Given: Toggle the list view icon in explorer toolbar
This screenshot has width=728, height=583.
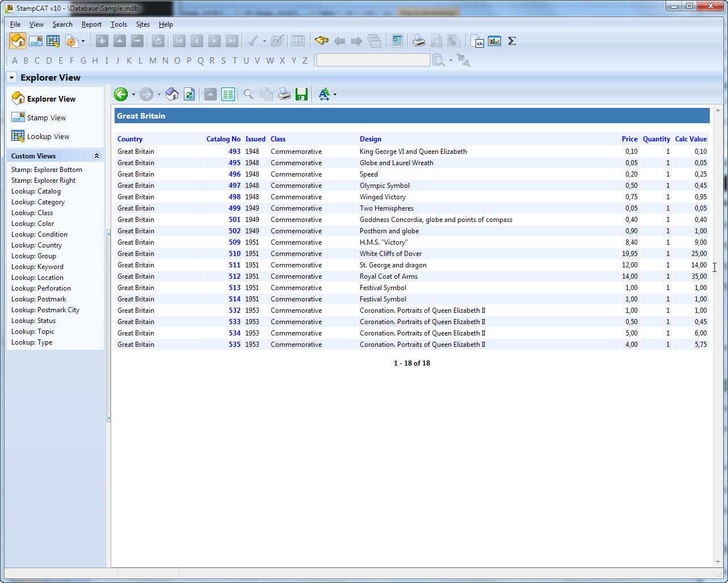Looking at the screenshot, I should [x=228, y=95].
